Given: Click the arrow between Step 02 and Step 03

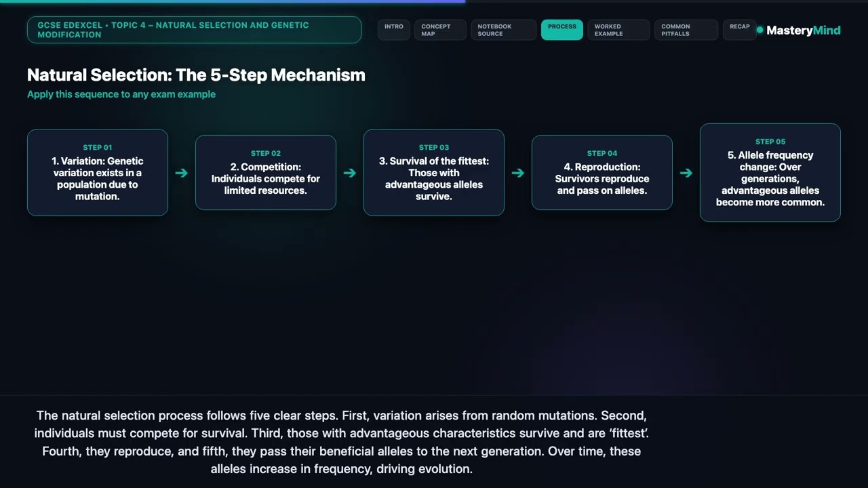Looking at the screenshot, I should click(349, 173).
